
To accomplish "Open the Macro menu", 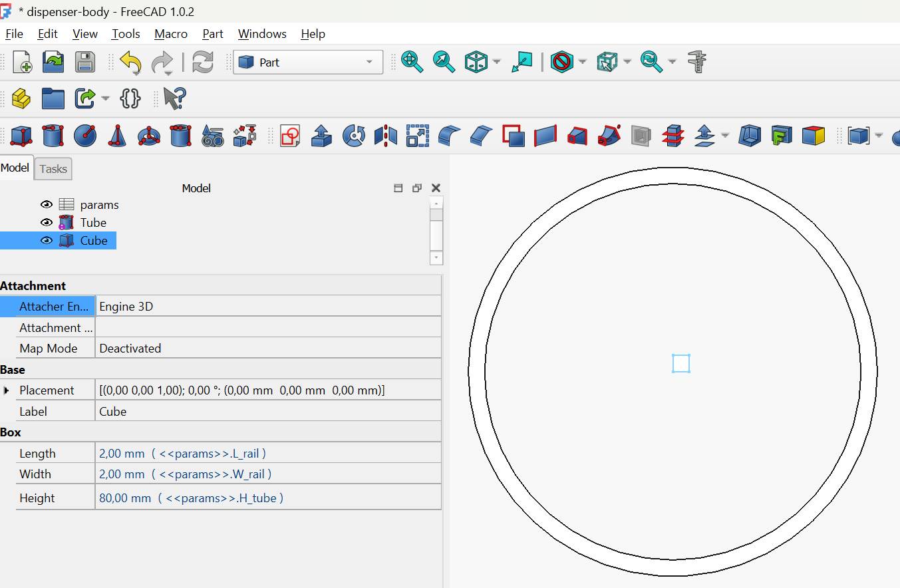I will click(x=171, y=34).
